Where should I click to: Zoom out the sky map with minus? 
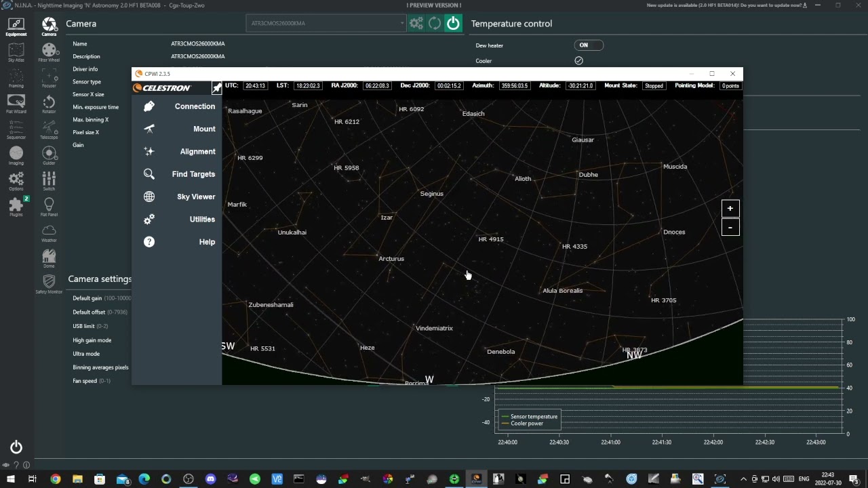(730, 228)
